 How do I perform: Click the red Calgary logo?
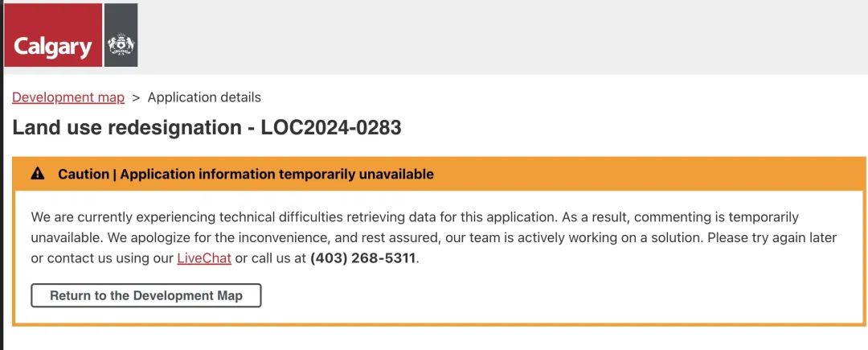(53, 35)
